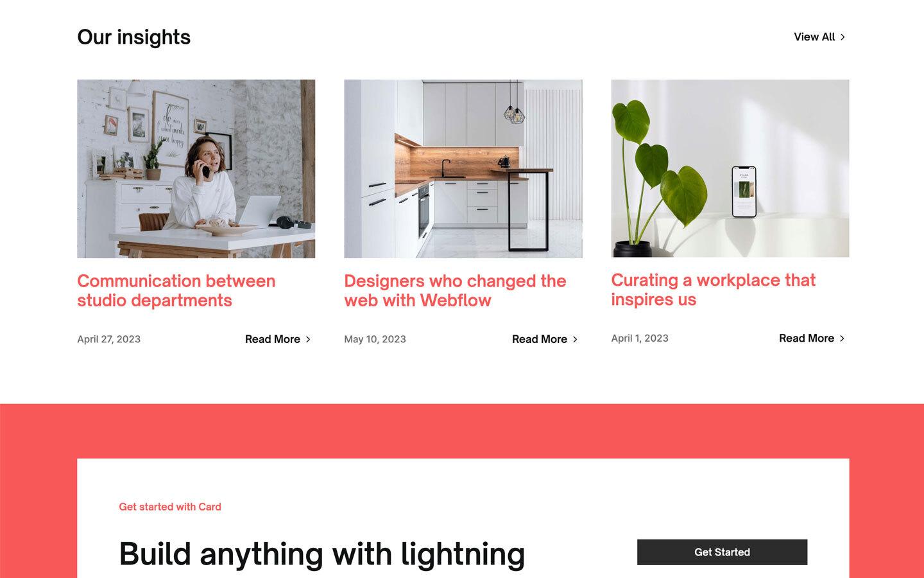The width and height of the screenshot is (924, 578).
Task: Select the Our insights heading
Action: click(x=133, y=37)
